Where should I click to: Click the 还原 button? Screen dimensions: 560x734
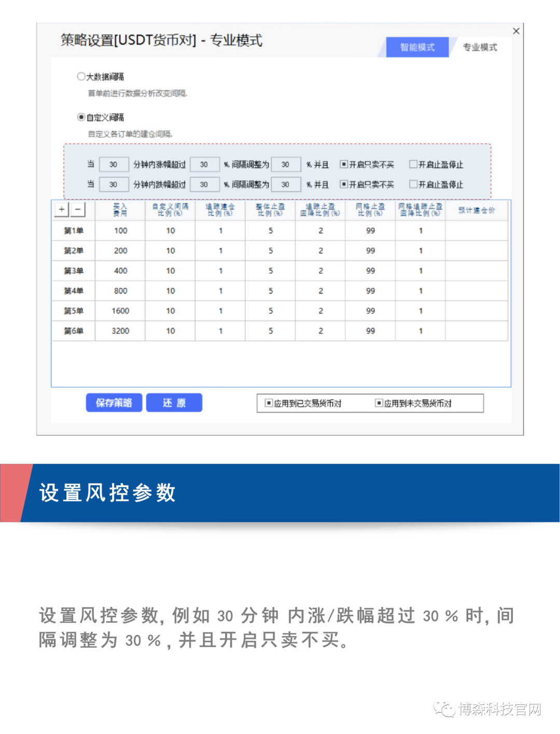point(174,403)
